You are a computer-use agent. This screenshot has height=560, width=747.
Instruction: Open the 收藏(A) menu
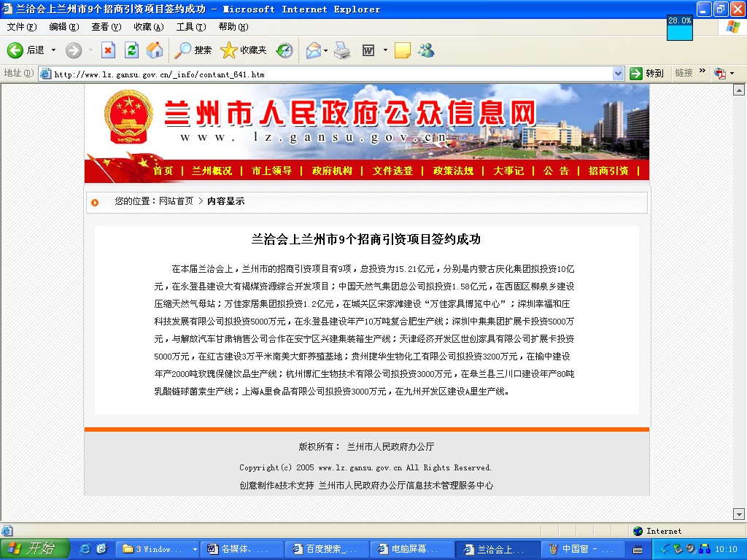(x=149, y=27)
